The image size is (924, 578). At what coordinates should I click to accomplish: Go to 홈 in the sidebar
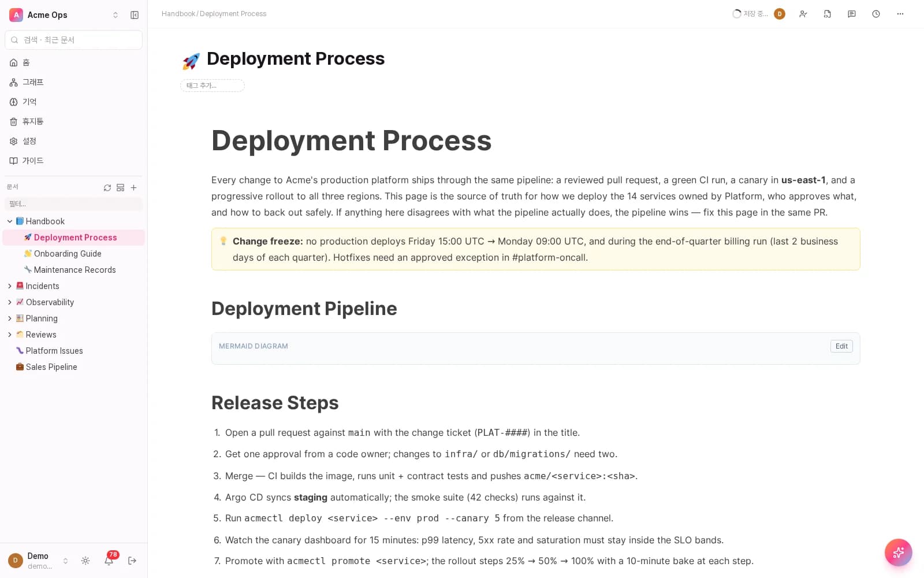[74, 62]
